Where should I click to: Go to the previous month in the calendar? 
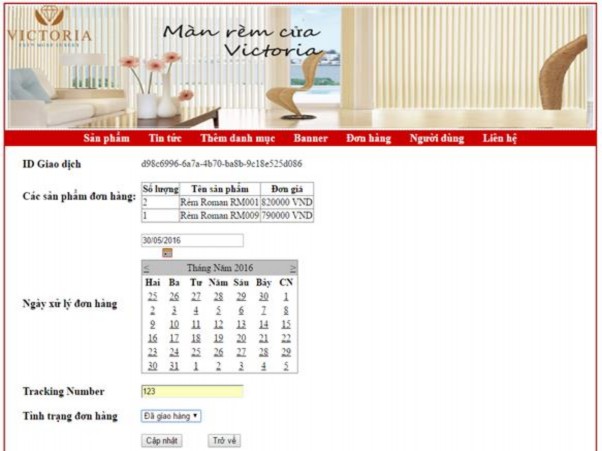pos(146,268)
